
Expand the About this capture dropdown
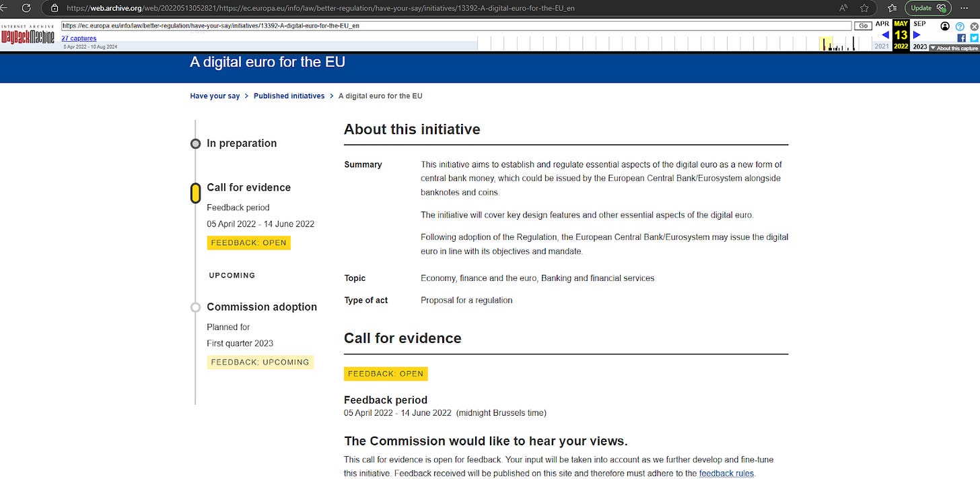click(954, 48)
